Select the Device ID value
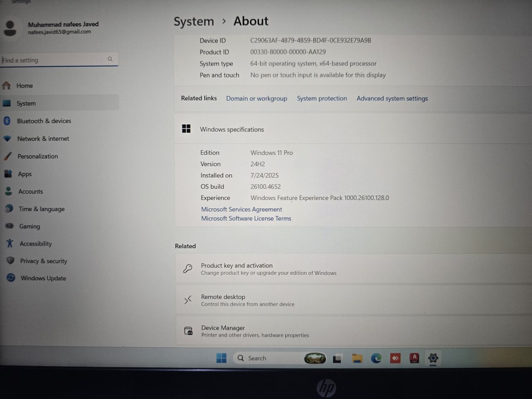 310,41
